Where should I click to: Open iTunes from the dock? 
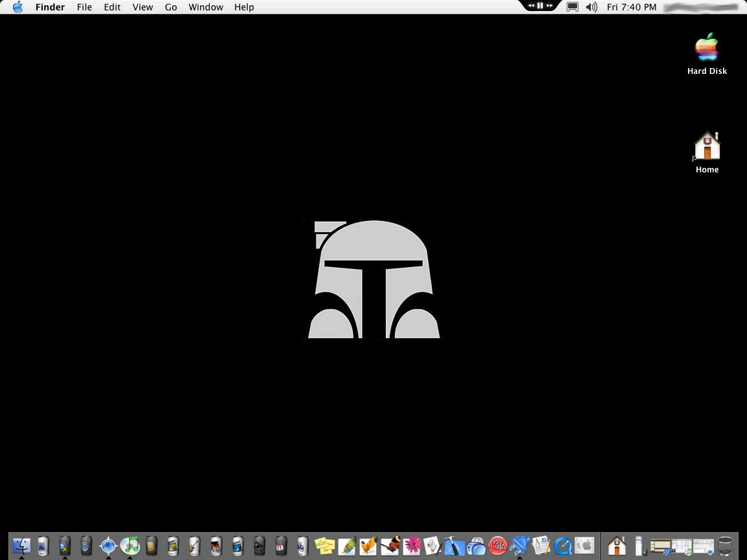pyautogui.click(x=130, y=546)
